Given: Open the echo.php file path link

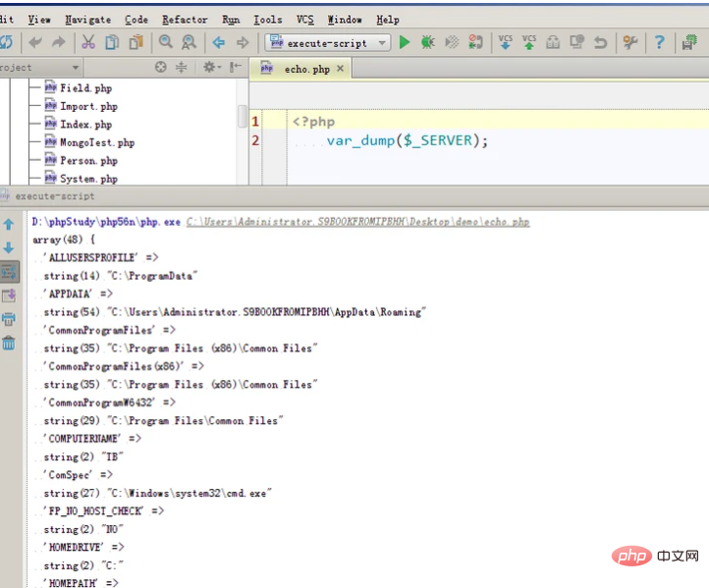Looking at the screenshot, I should 357,222.
